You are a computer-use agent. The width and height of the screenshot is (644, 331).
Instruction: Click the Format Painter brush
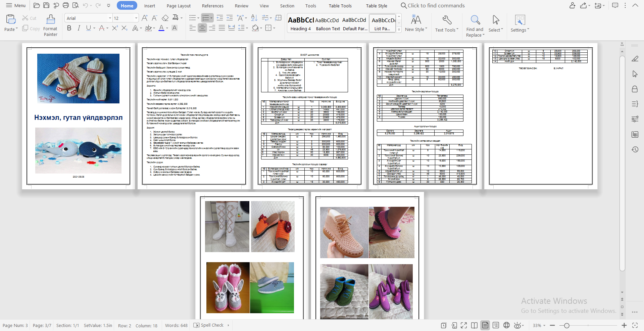(x=51, y=19)
